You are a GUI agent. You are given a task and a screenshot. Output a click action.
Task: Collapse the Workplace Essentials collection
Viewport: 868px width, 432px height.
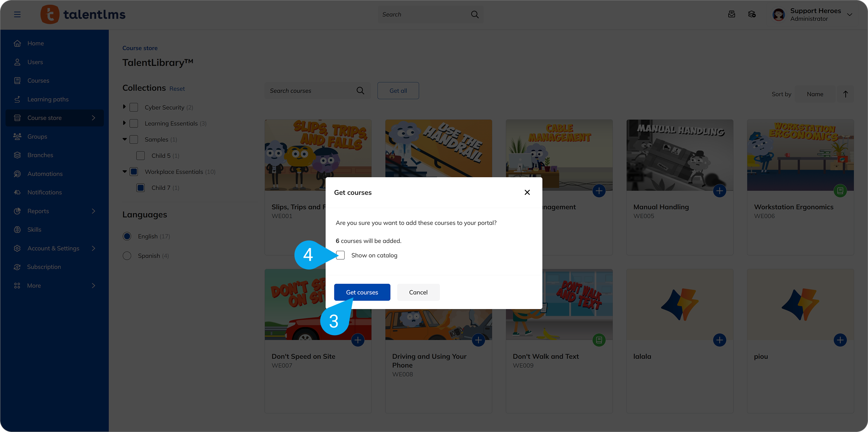tap(125, 172)
